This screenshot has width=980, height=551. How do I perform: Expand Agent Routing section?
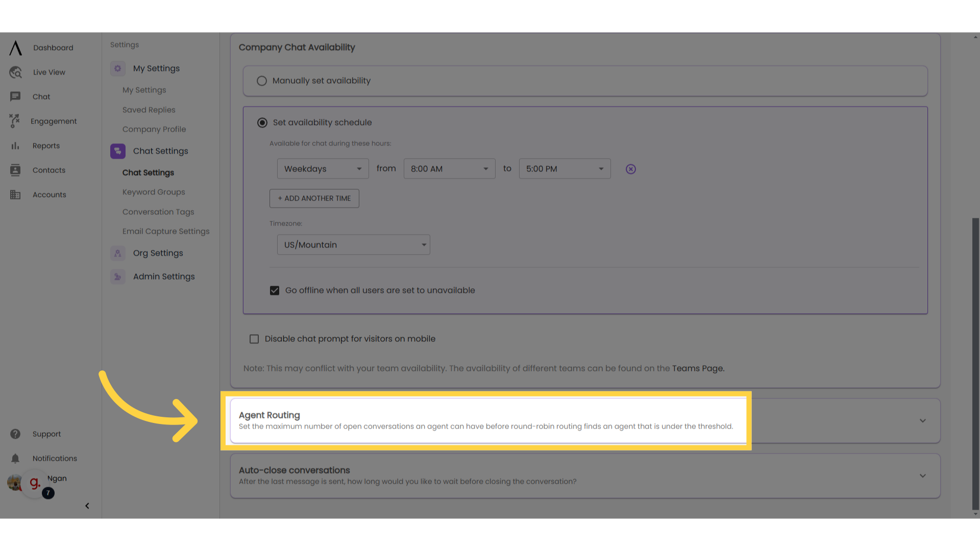click(x=923, y=420)
